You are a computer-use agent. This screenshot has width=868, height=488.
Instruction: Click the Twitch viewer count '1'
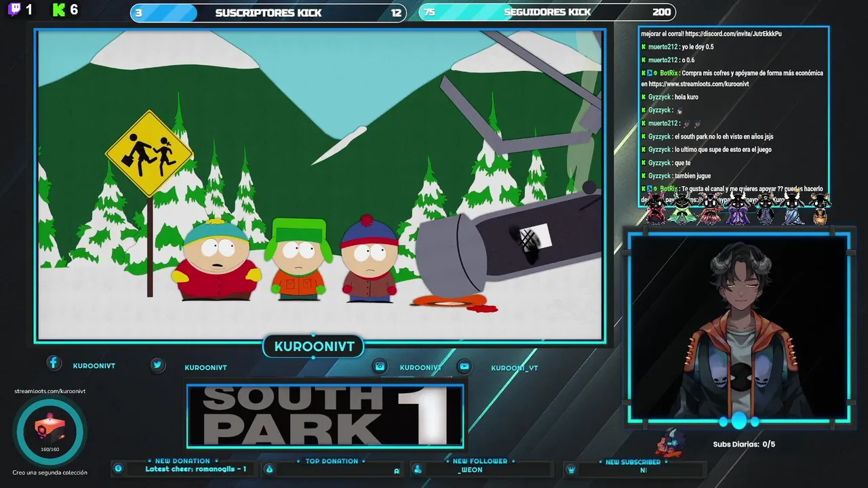click(x=29, y=9)
